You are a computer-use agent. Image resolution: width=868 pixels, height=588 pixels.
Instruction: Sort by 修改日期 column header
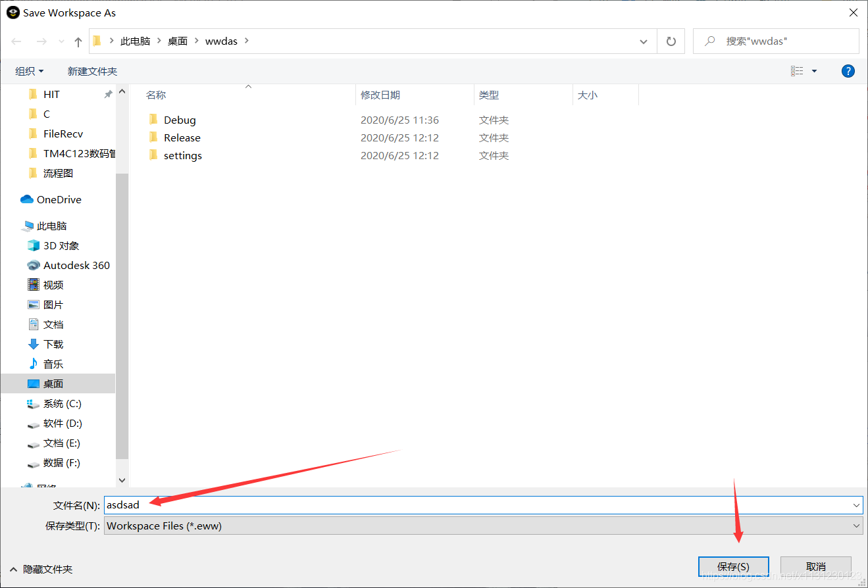(x=380, y=95)
